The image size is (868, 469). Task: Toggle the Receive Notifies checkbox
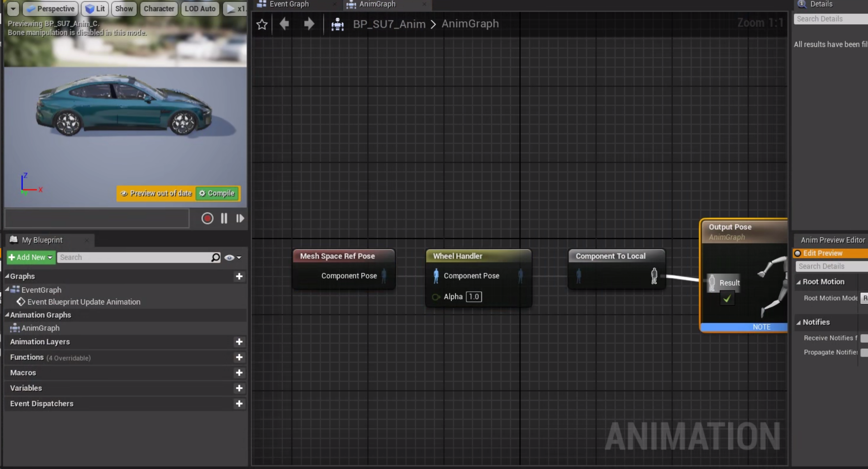point(863,338)
